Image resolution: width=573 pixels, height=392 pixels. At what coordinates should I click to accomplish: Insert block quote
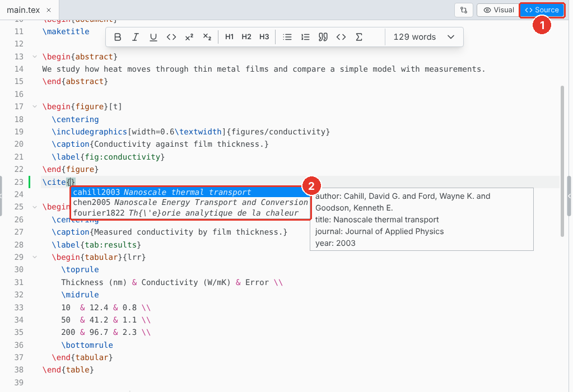pos(323,37)
